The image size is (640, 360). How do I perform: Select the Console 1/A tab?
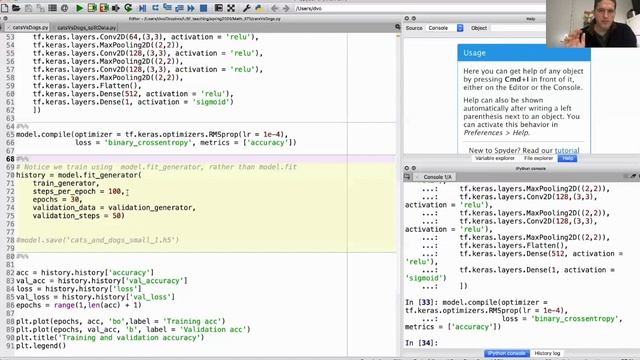(x=437, y=177)
